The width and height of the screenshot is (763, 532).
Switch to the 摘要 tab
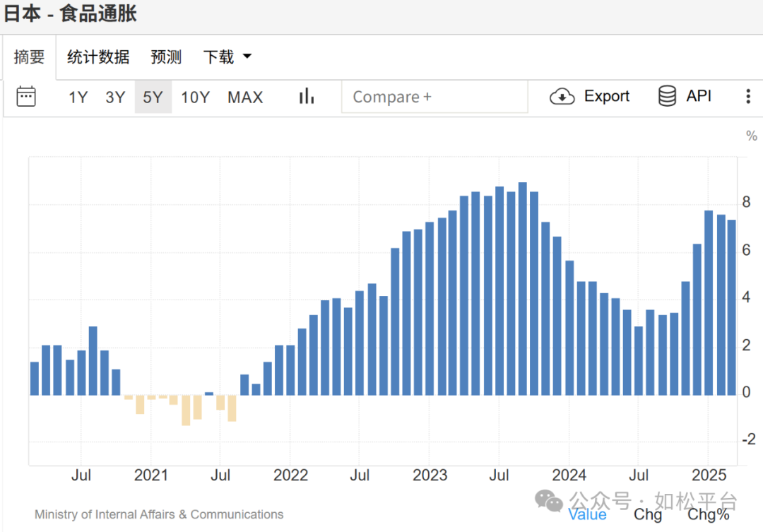pyautogui.click(x=29, y=57)
